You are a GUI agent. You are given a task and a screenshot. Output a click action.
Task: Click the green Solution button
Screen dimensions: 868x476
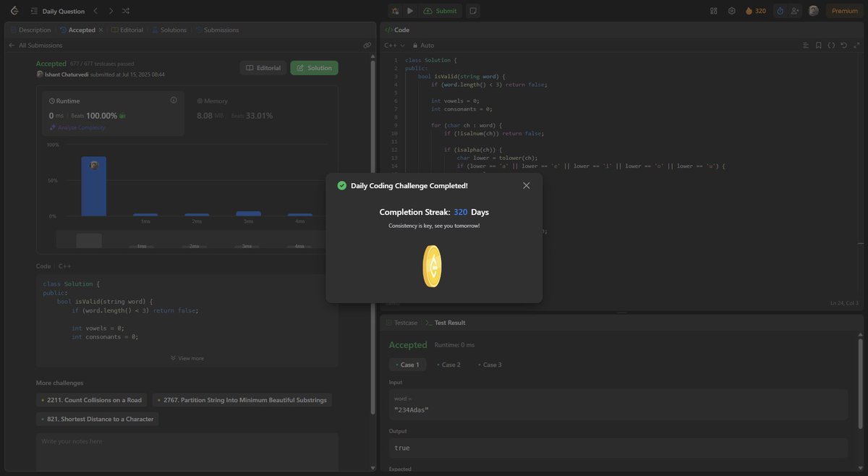[x=314, y=68]
